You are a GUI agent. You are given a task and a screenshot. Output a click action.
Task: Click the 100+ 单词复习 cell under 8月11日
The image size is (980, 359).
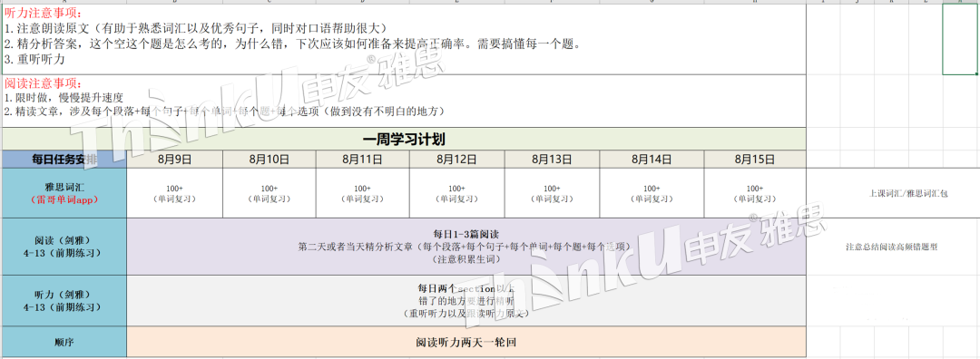(x=362, y=193)
